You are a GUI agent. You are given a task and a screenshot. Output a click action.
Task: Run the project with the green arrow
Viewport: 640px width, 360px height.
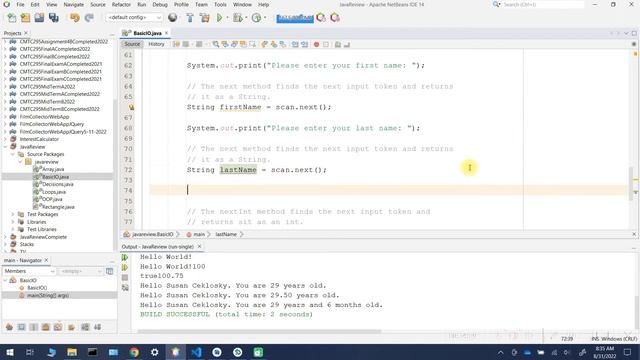coord(220,18)
